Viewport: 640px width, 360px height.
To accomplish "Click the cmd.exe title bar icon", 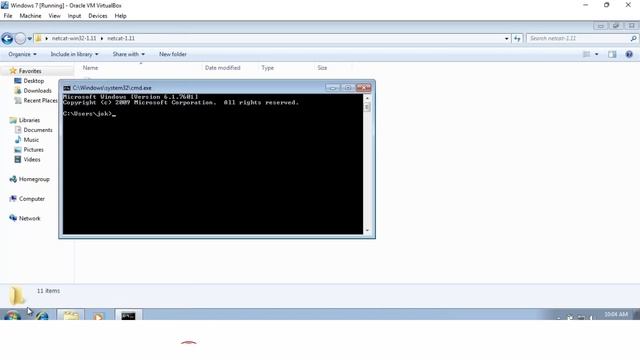I will pos(67,88).
